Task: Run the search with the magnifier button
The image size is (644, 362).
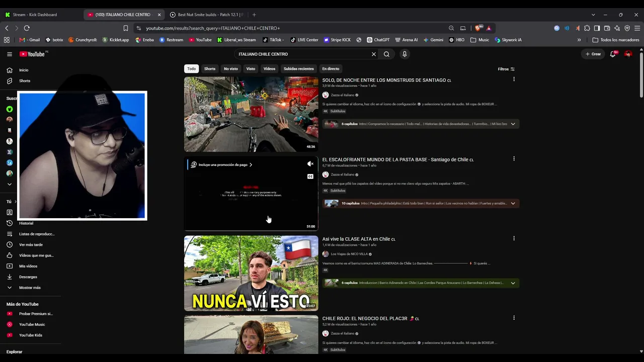Action: tap(386, 54)
